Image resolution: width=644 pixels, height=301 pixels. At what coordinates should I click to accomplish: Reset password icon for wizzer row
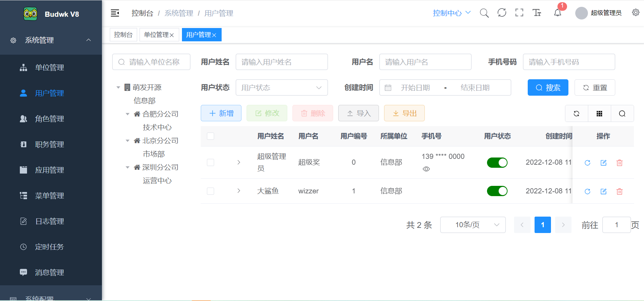tap(587, 191)
